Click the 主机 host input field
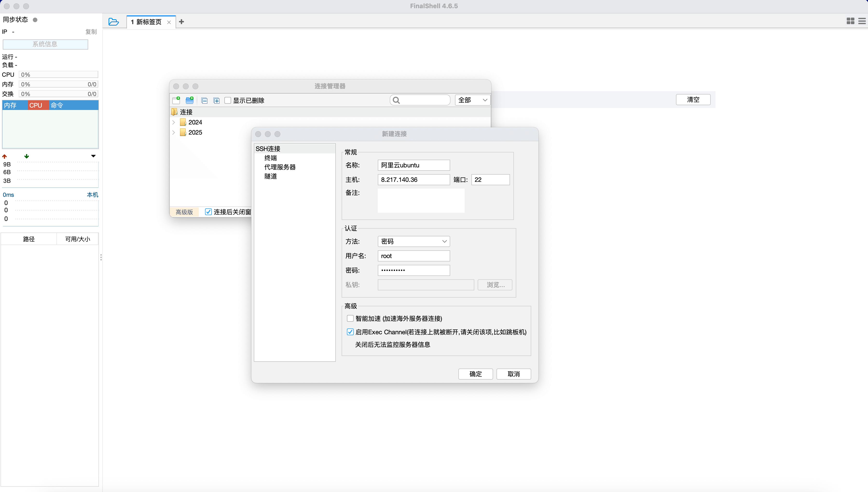Screen dimensions: 868x492 tap(413, 180)
